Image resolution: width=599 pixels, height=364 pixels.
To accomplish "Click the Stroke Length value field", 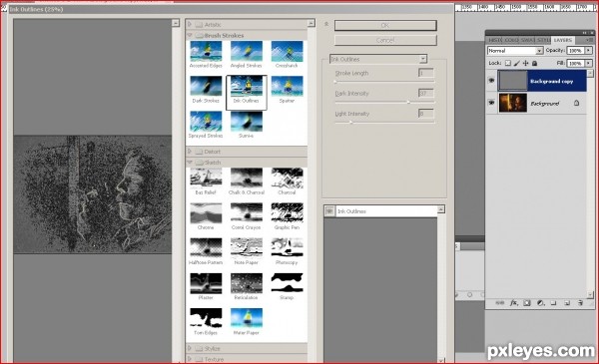I will tap(426, 73).
